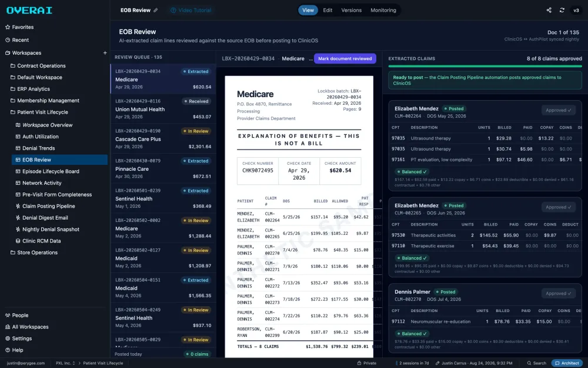The height and width of the screenshot is (368, 588).
Task: Select queue item Pinnacle Care
Action: click(x=163, y=168)
